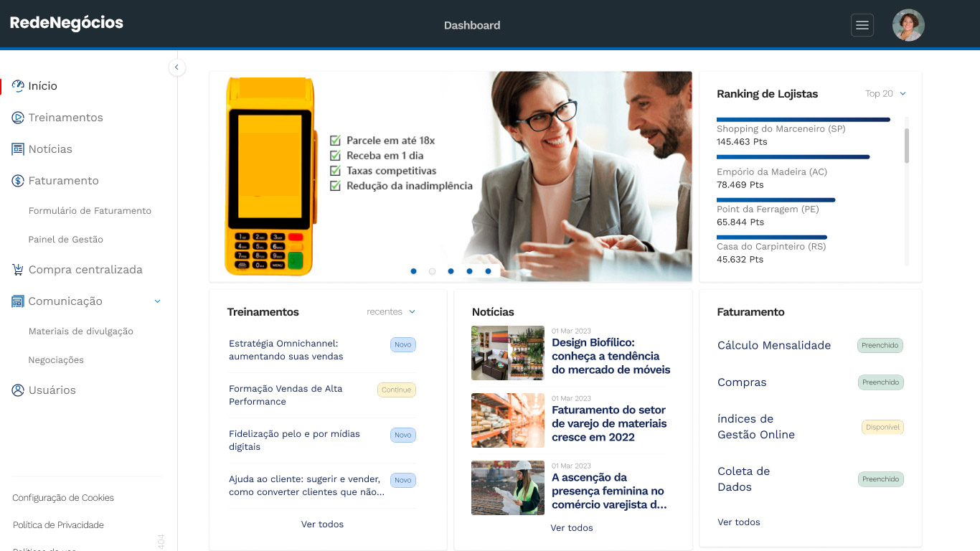Click Ver todos under Notícias

point(571,528)
